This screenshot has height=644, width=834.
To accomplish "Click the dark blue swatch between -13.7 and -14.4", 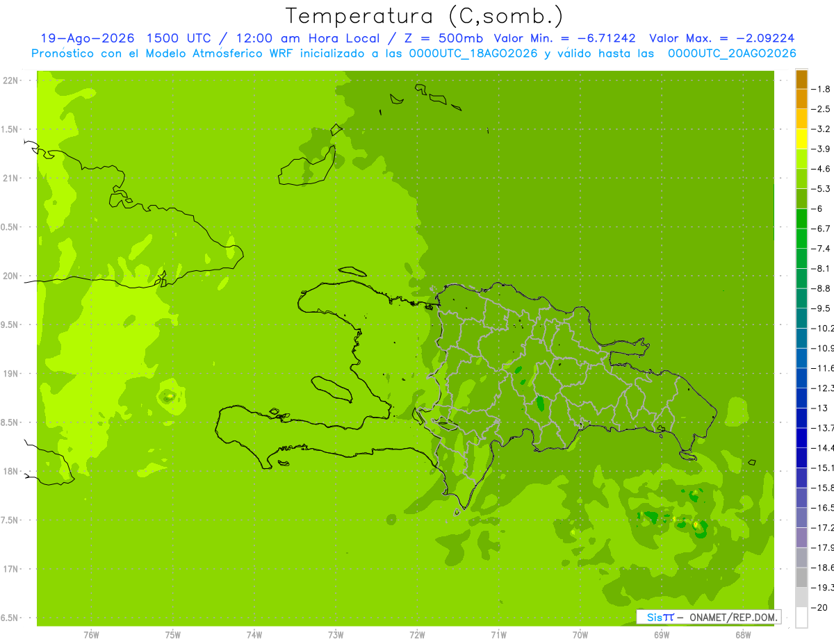I will click(801, 438).
